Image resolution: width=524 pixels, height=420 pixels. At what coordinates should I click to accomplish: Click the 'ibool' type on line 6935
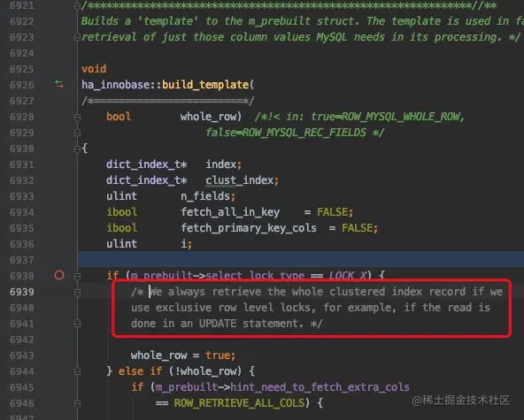click(122, 228)
